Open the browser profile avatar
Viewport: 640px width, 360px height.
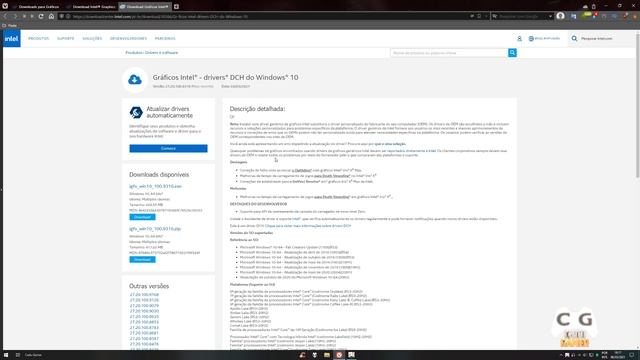(x=560, y=16)
